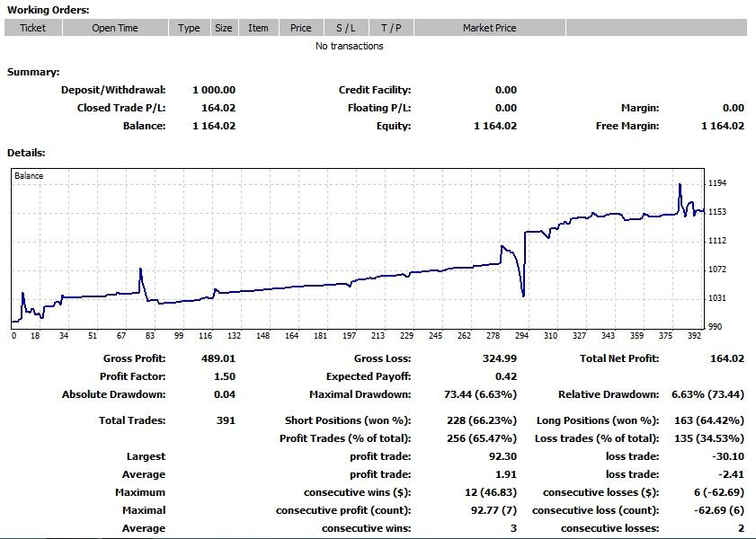This screenshot has height=539, width=756.
Task: Click the Balance label in chart
Action: (29, 176)
